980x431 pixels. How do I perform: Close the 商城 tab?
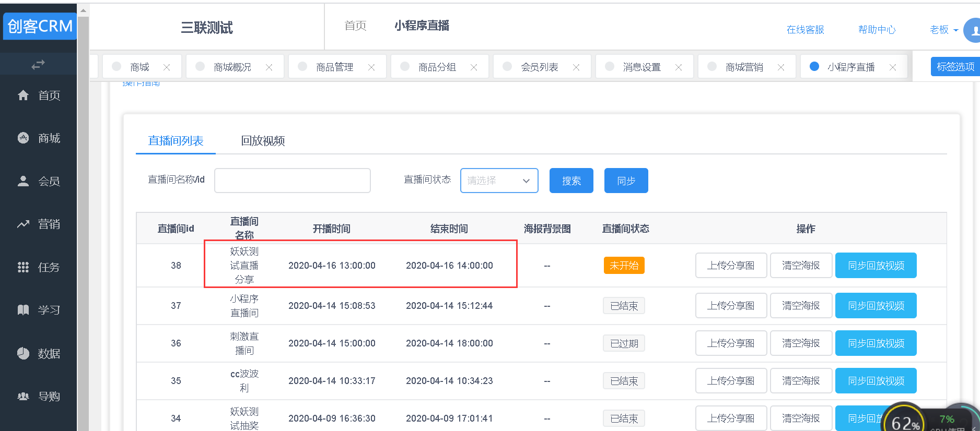coord(167,67)
